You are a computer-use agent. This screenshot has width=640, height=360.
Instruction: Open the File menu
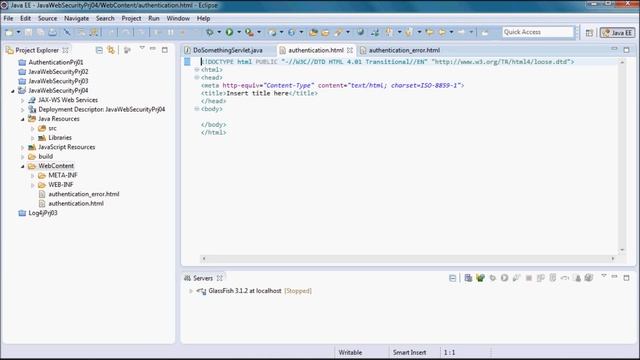pos(8,18)
